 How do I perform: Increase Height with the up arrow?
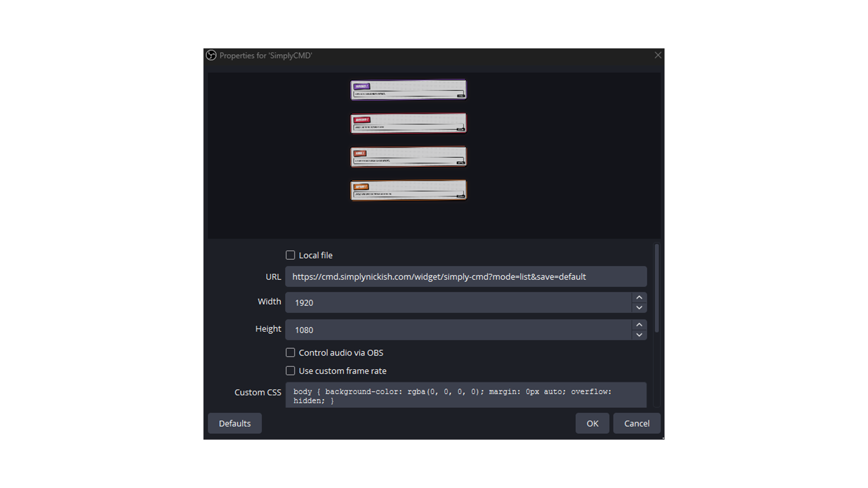pyautogui.click(x=639, y=325)
